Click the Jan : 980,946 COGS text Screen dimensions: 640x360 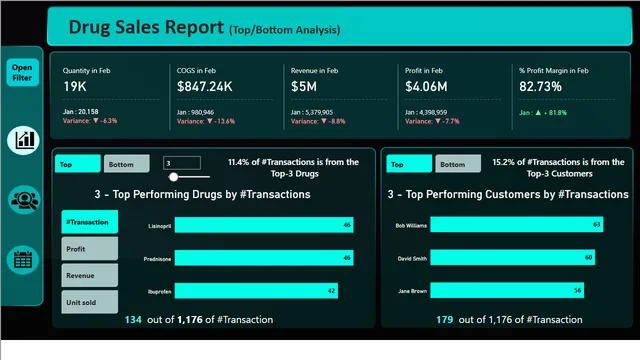[196, 112]
